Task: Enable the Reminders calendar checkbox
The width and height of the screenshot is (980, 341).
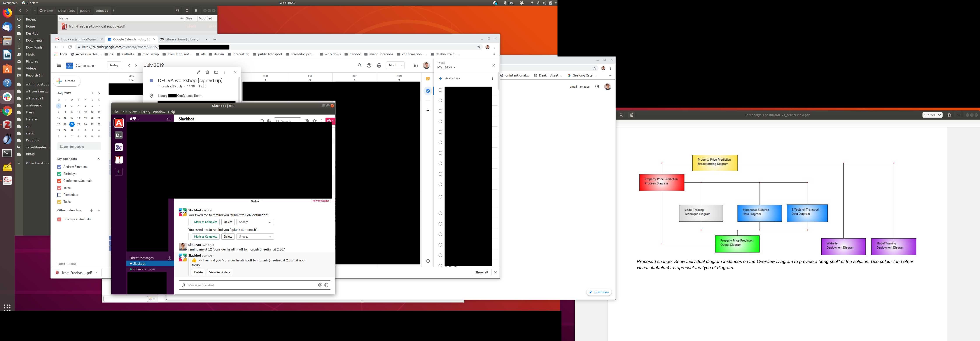Action: coord(59,195)
